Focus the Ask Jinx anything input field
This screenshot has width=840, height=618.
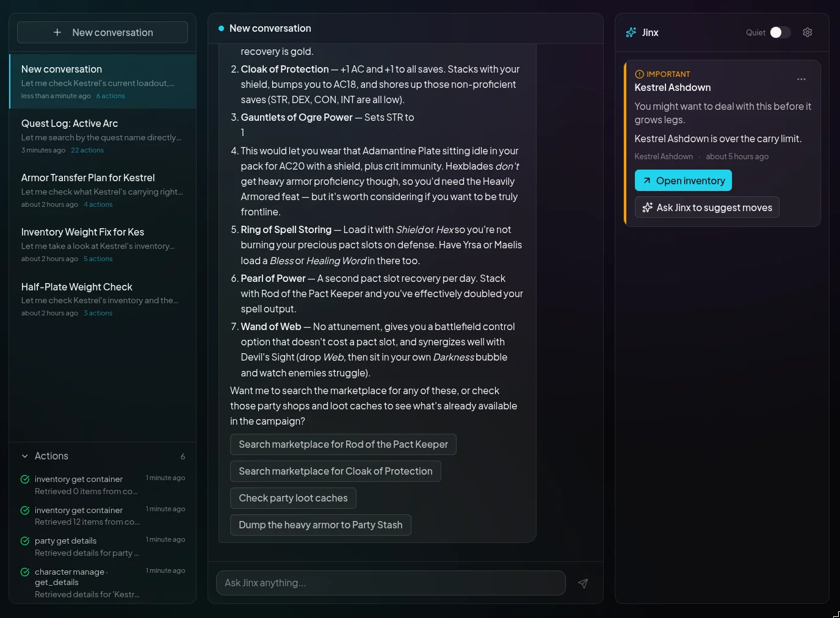391,583
